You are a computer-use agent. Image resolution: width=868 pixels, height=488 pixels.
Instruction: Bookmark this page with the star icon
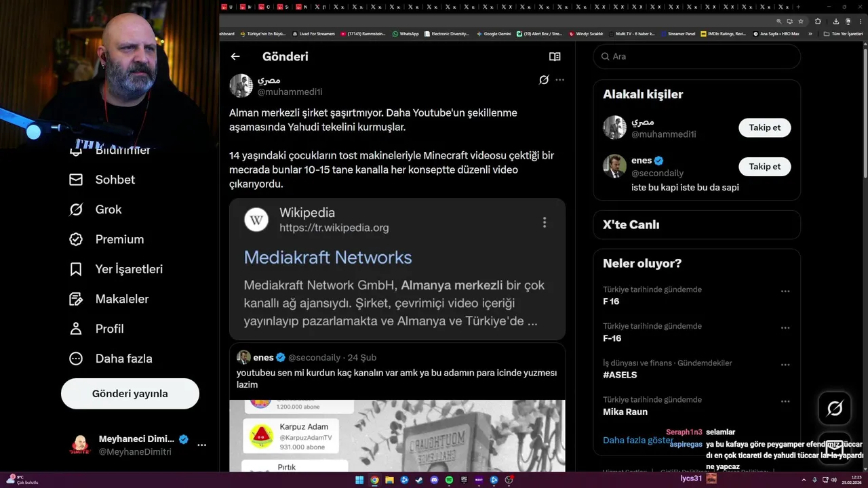click(801, 21)
